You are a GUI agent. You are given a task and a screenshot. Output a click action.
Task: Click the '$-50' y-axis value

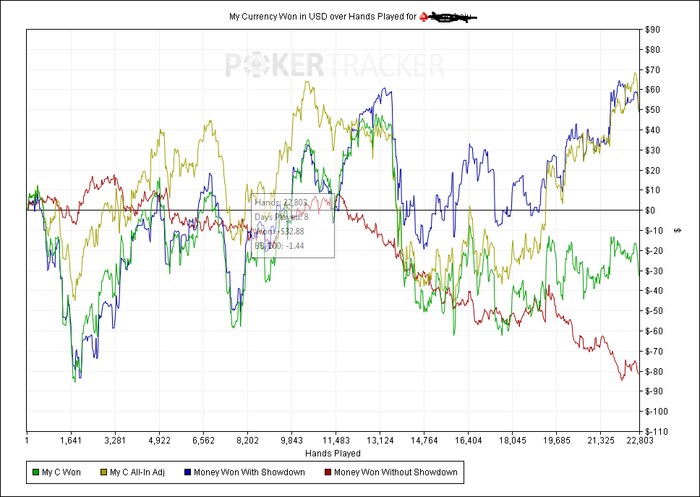(654, 311)
